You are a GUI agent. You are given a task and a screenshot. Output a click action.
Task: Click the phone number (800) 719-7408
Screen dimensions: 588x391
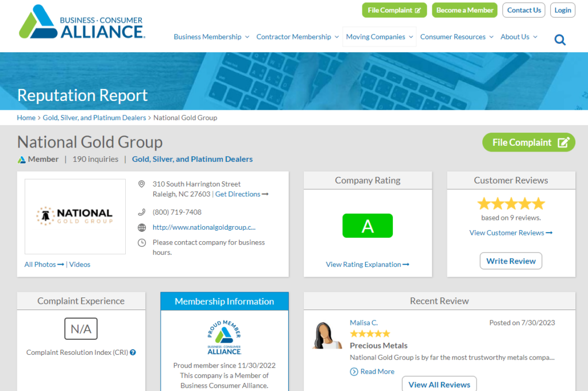(177, 212)
